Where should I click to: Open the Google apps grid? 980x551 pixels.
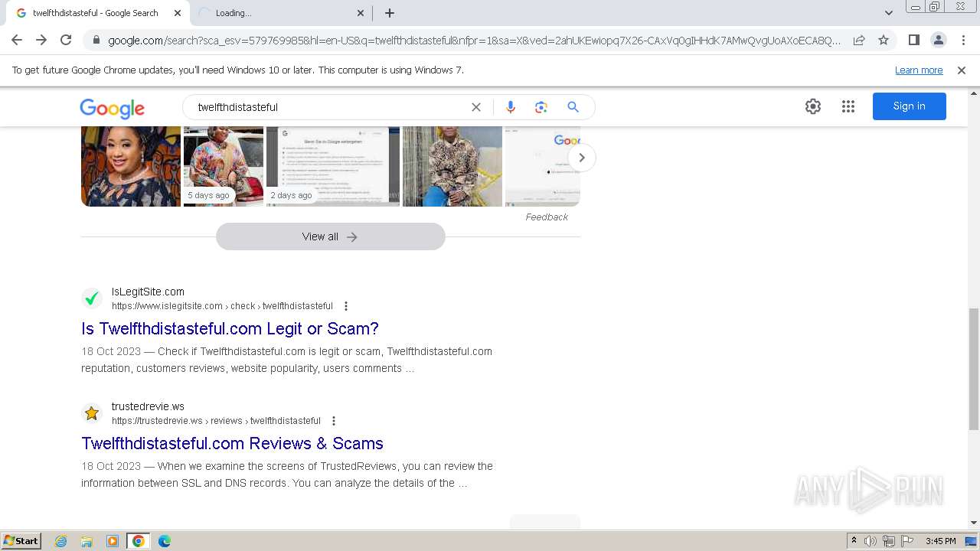[848, 106]
